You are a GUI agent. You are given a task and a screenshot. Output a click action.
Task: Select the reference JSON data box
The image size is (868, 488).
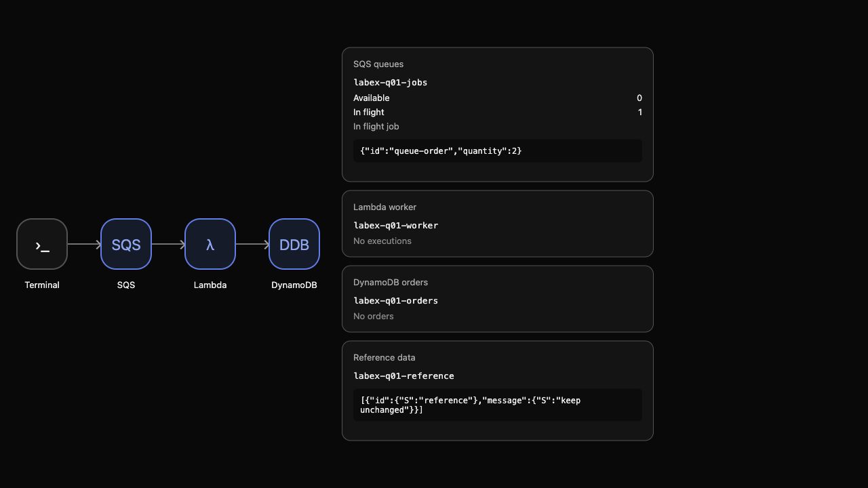(498, 405)
